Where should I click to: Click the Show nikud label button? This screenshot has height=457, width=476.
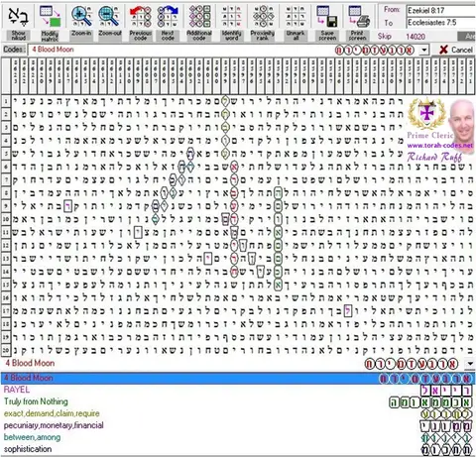(18, 36)
